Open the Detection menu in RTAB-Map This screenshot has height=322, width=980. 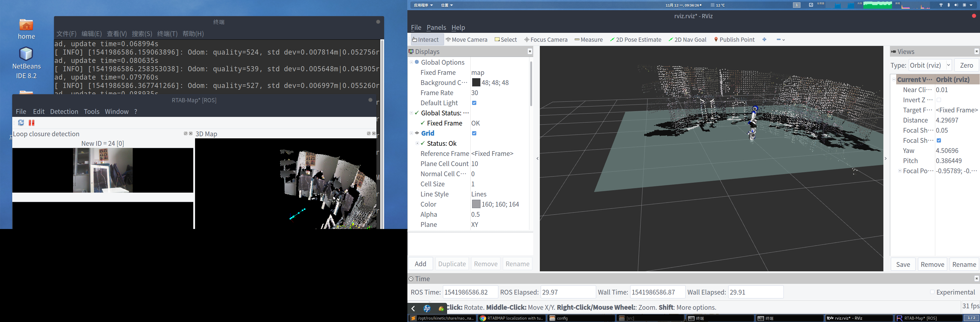click(x=64, y=112)
